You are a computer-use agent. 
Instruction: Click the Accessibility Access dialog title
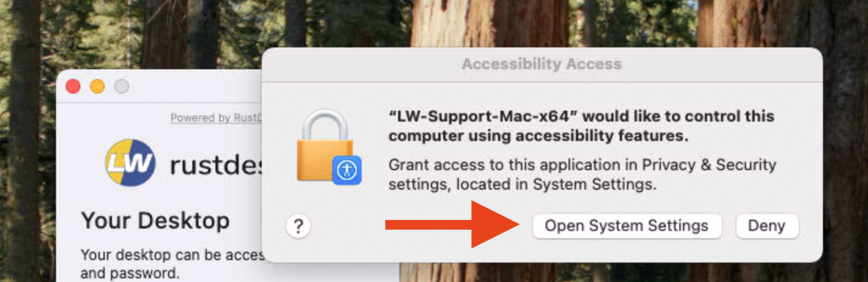point(541,64)
